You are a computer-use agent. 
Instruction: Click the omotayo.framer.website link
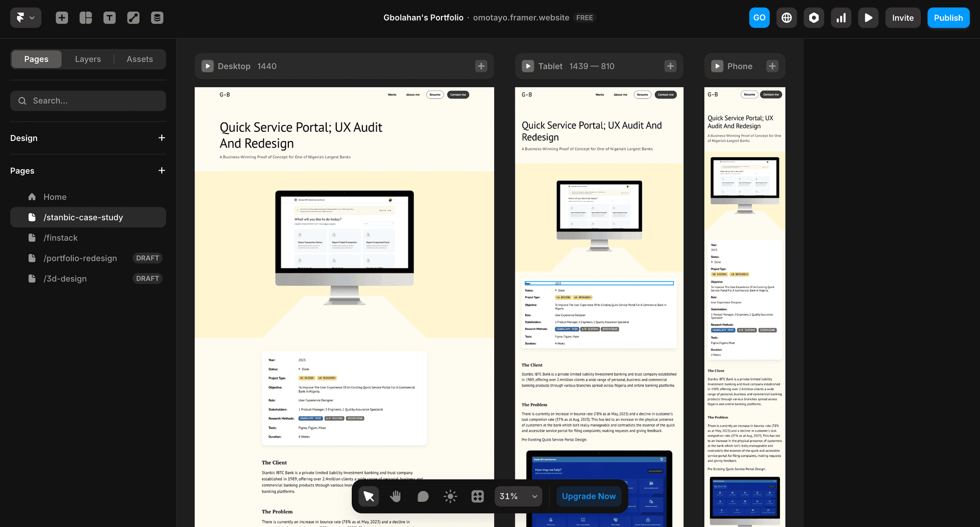521,18
